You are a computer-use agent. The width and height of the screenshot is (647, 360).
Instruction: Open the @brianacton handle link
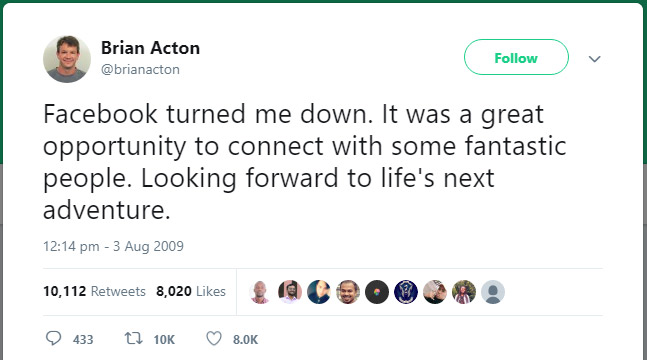click(140, 69)
